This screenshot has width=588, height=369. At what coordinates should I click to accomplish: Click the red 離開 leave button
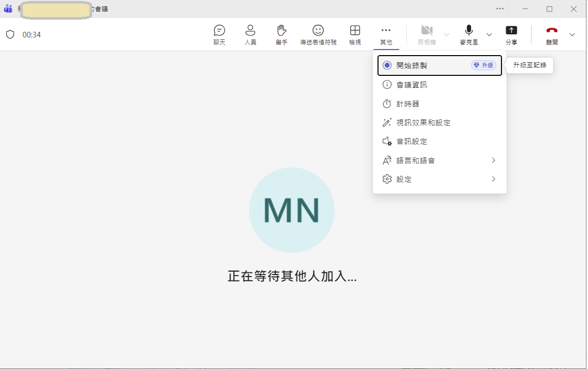tap(552, 34)
